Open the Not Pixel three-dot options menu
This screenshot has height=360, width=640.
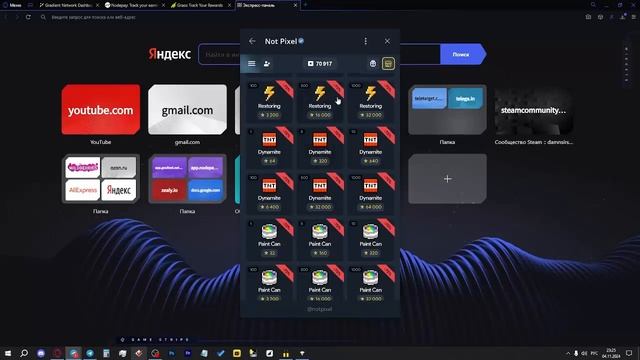pyautogui.click(x=365, y=41)
